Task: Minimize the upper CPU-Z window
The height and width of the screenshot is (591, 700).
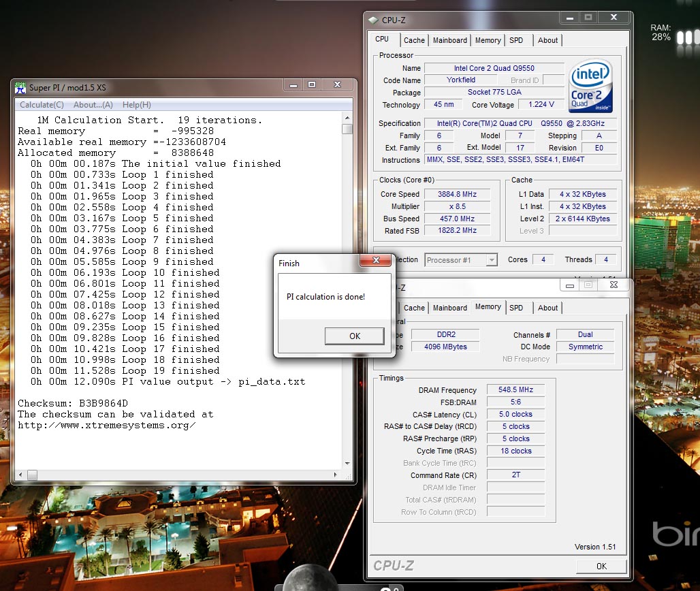Action: click(x=570, y=18)
